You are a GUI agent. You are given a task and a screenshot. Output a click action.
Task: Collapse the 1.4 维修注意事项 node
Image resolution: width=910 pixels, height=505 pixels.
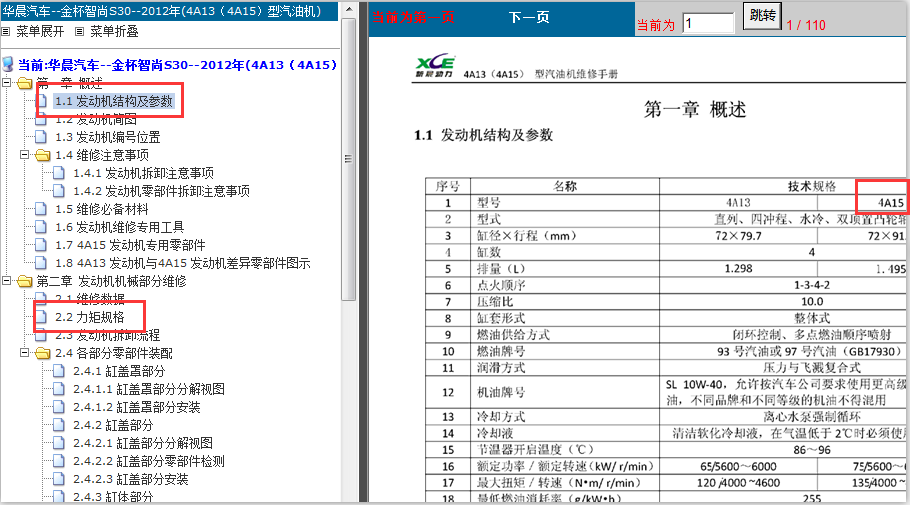24,155
